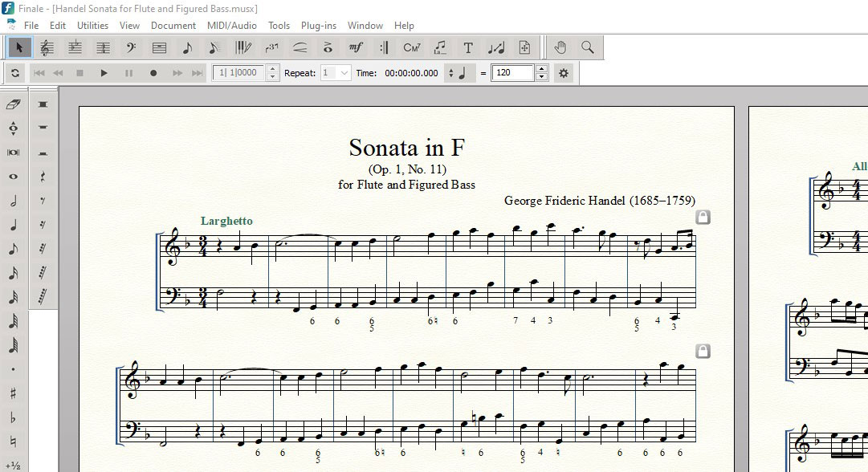The height and width of the screenshot is (472, 868).
Task: Click the tempo value stepper arrows
Action: pyautogui.click(x=543, y=73)
